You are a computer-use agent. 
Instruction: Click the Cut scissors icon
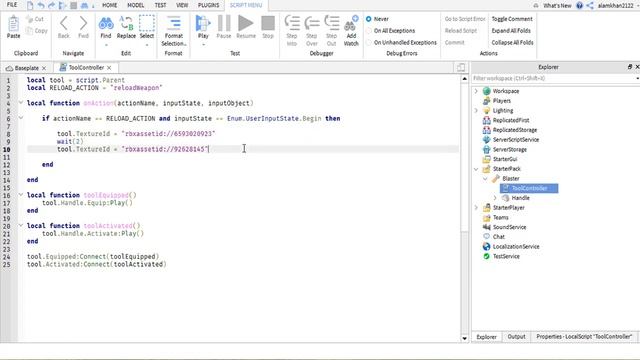click(29, 19)
